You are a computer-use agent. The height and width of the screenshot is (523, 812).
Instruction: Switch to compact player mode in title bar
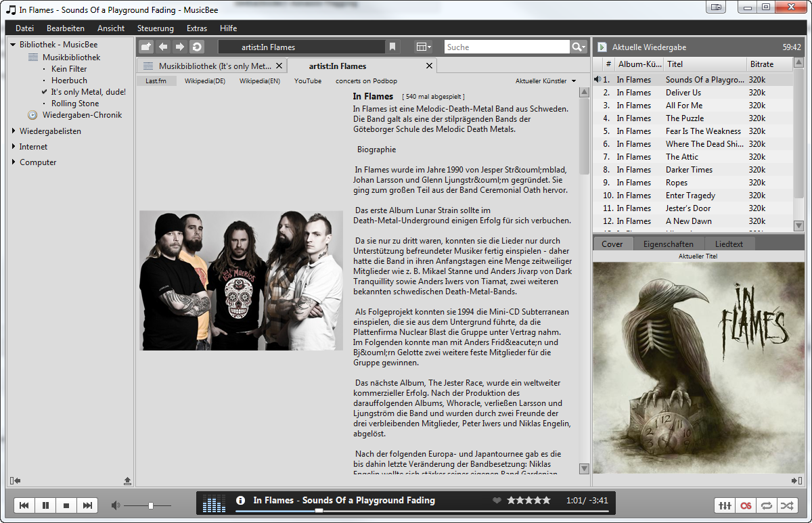(x=716, y=7)
